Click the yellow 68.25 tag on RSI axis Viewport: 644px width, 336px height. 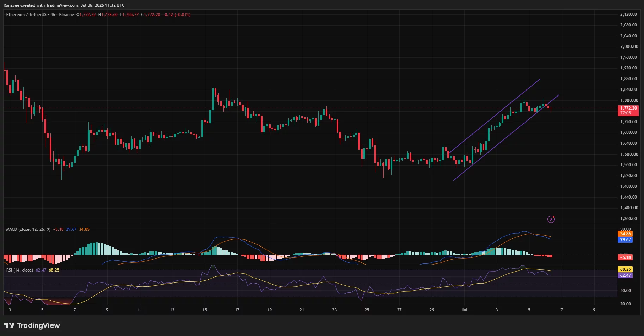coord(625,269)
